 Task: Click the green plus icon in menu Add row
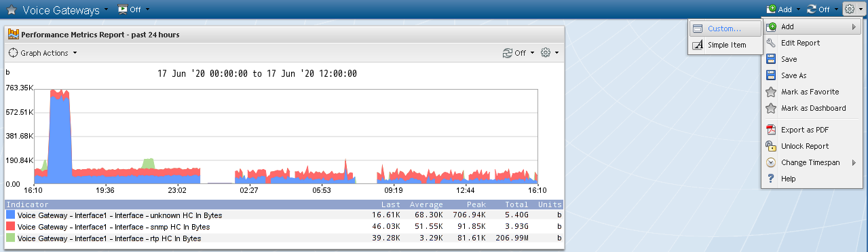(770, 26)
